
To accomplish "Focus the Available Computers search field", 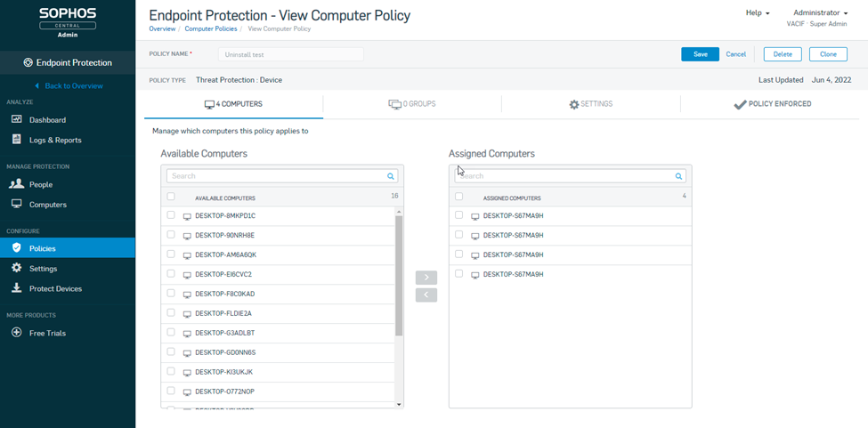I will 282,176.
